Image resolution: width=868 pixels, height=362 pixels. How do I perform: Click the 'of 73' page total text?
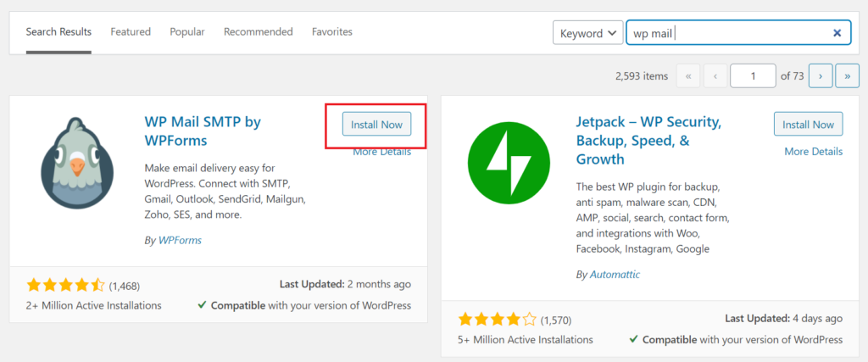coord(792,76)
